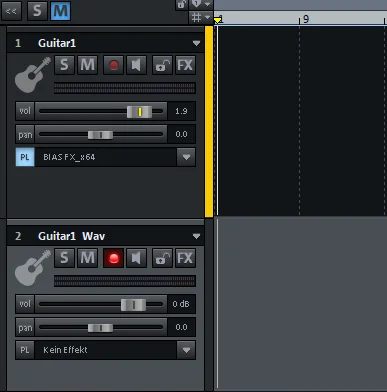
Task: Click the guitar instrument icon on track 1
Action: 33,75
